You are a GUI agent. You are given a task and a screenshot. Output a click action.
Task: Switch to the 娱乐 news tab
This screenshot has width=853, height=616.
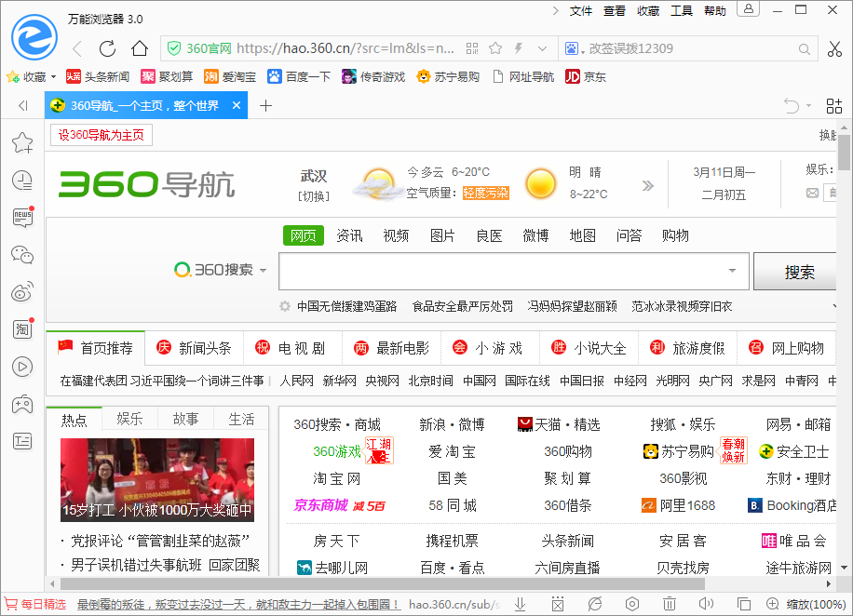129,419
